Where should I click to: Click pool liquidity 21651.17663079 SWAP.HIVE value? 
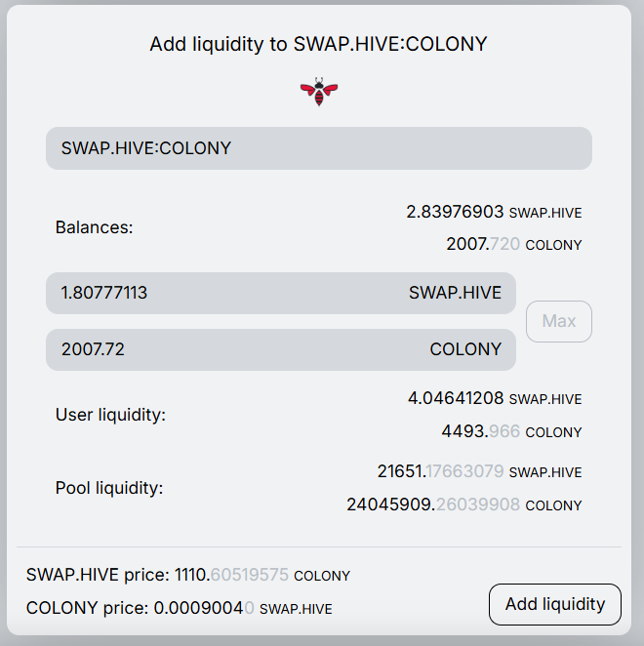[x=480, y=471]
